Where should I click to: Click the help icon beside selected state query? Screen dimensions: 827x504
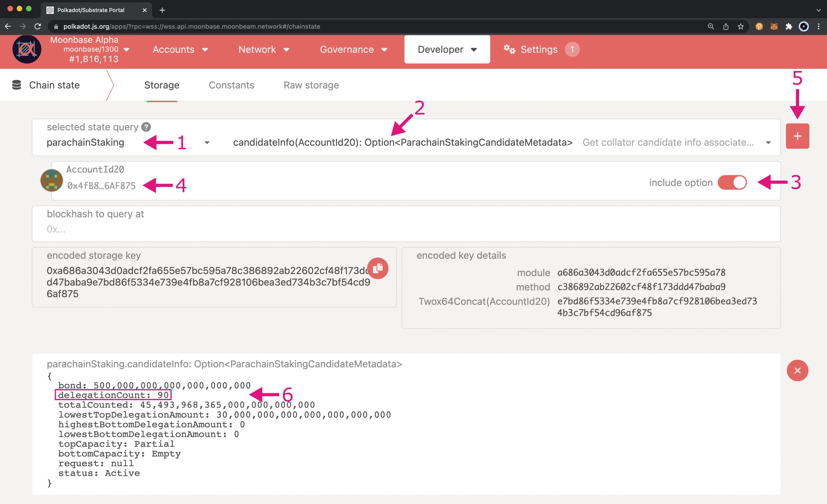tap(146, 127)
